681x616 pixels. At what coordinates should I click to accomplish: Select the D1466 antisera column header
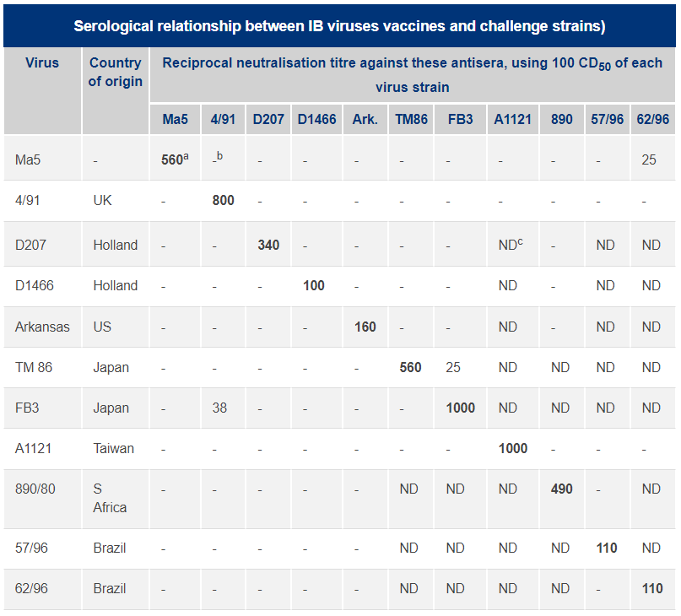coord(316,119)
